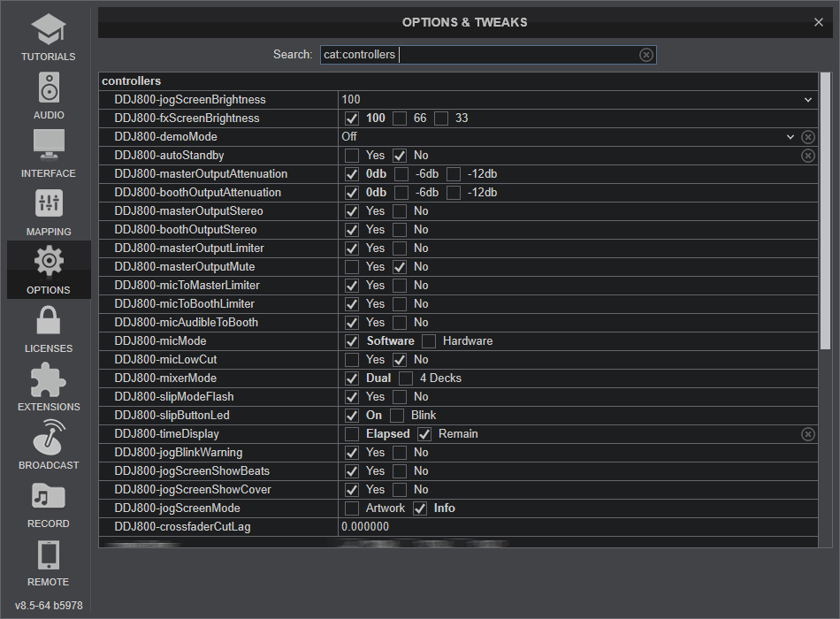Click the DDJ800-crossfaderCutLag value field
Viewport: 840px width, 619px height.
point(575,527)
